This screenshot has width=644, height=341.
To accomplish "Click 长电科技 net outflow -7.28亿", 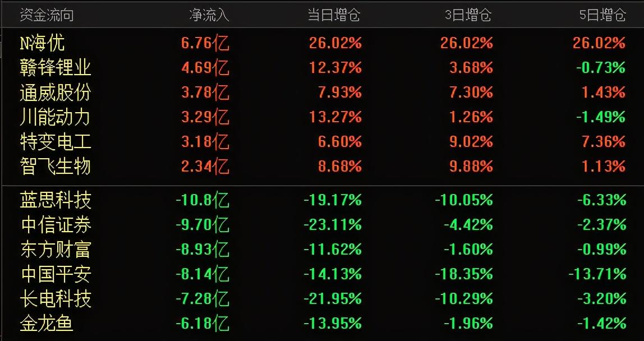I will pos(202,299).
